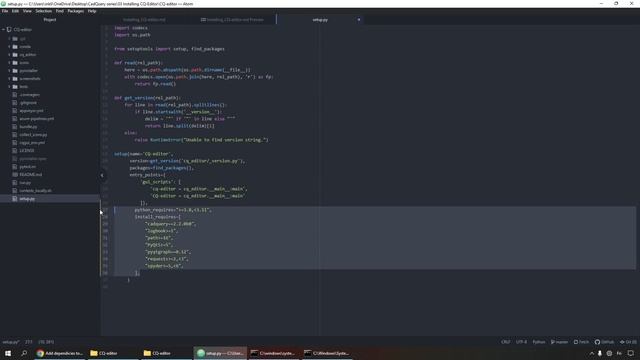Change the CRLF line ending setting

tap(506, 342)
